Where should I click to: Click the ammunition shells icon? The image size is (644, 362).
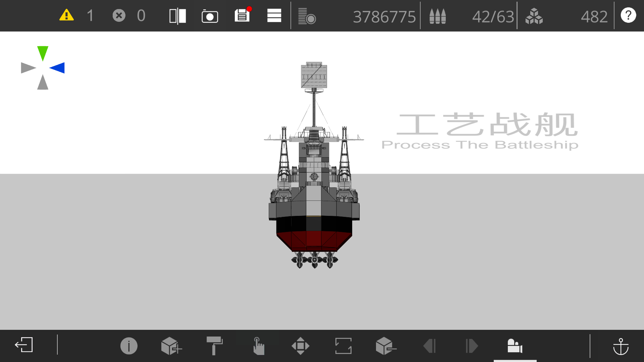pyautogui.click(x=437, y=16)
